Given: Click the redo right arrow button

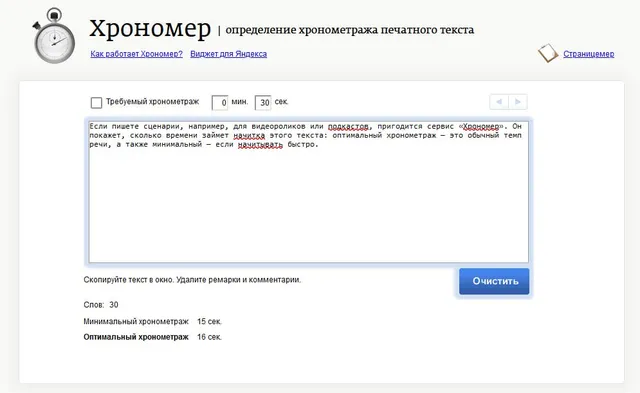Looking at the screenshot, I should 518,102.
